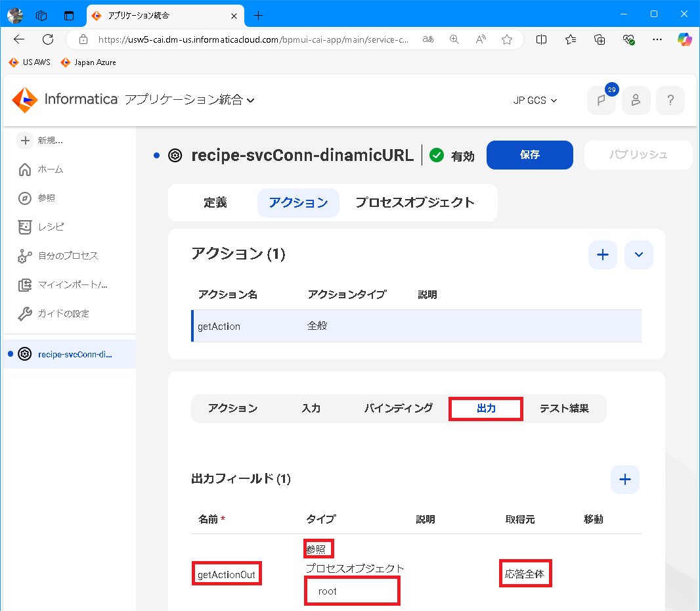The image size is (700, 611).
Task: Click 新規... in the sidebar
Action: [41, 140]
